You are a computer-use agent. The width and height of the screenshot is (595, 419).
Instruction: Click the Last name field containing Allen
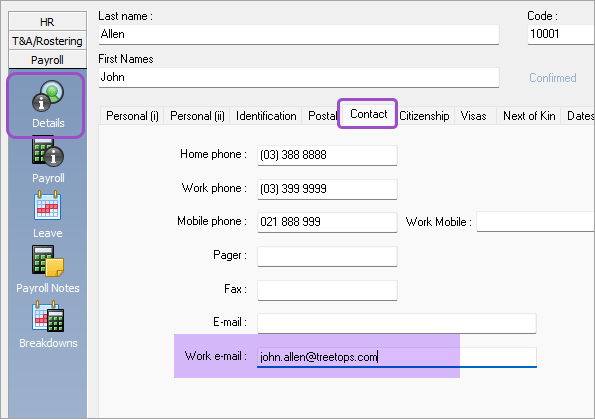pos(299,35)
